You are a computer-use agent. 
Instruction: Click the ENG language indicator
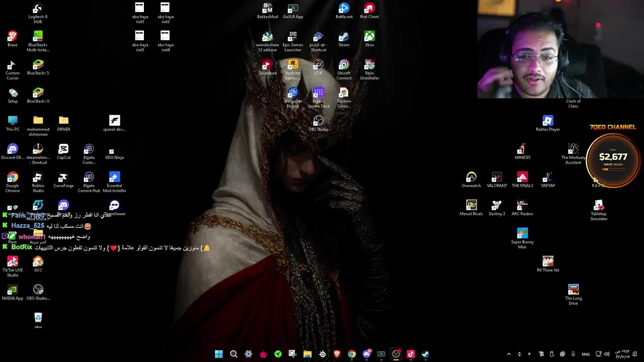pyautogui.click(x=586, y=354)
